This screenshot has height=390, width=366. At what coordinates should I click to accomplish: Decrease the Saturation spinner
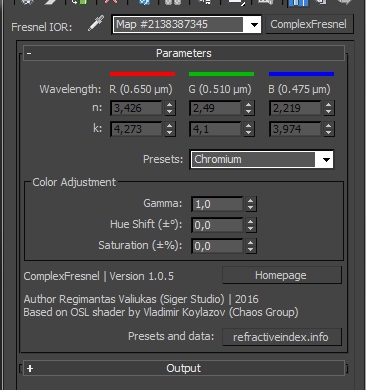[x=251, y=250]
